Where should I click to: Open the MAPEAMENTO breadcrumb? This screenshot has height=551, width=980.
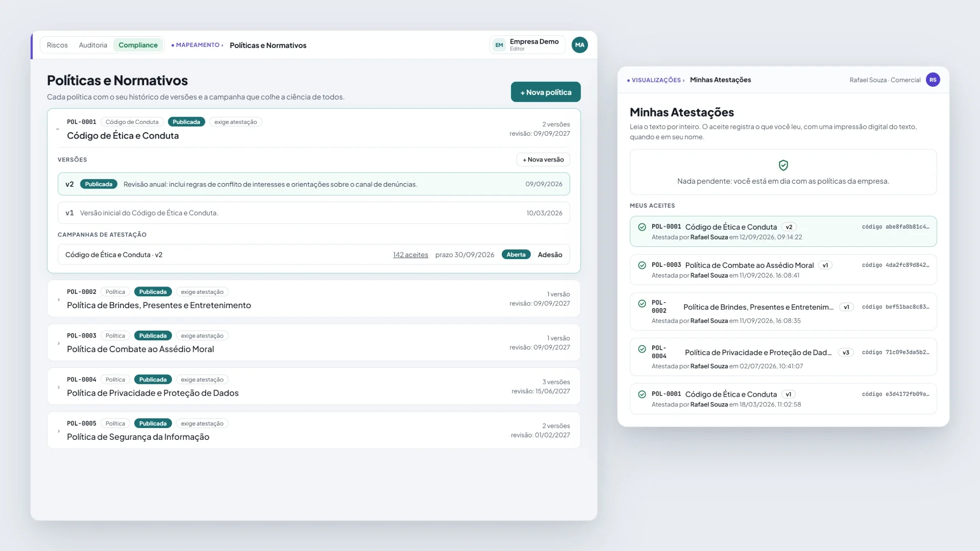tap(197, 45)
